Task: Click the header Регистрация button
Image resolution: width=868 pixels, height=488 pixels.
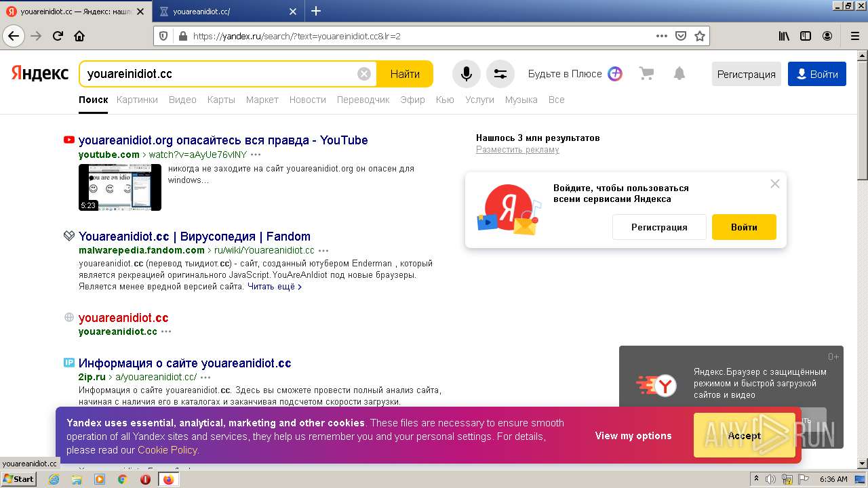Action: coord(747,74)
